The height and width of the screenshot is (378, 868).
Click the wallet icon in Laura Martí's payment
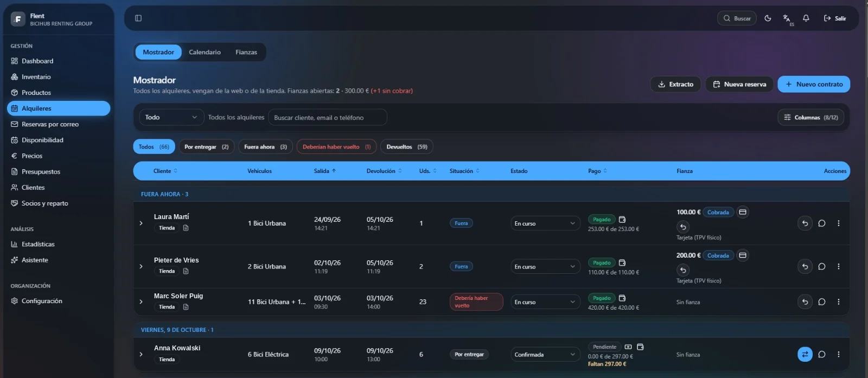coord(622,220)
